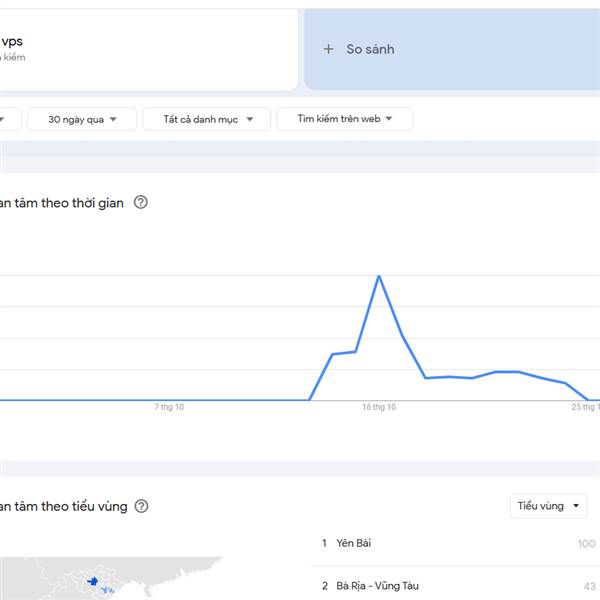This screenshot has width=600, height=600.
Task: Click the plus icon beside So sánh
Action: tap(328, 49)
